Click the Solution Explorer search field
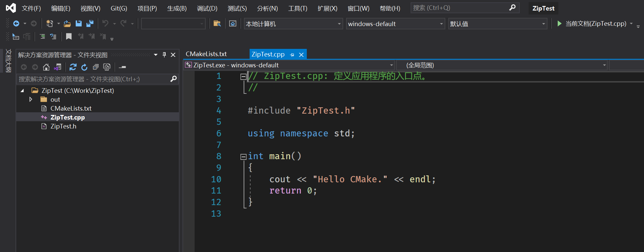This screenshot has height=252, width=644. [x=93, y=79]
